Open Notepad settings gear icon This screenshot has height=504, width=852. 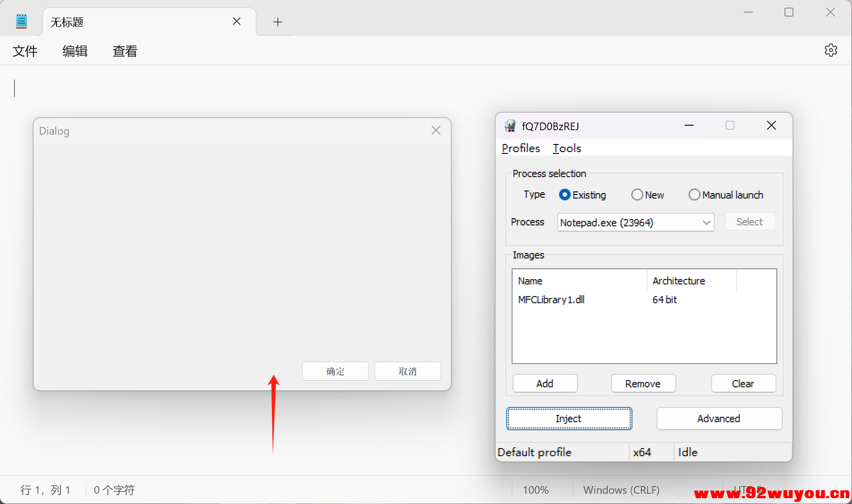831,50
